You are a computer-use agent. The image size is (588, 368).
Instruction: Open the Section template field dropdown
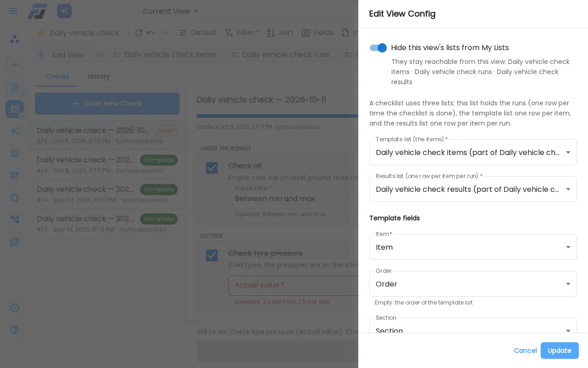click(x=473, y=326)
